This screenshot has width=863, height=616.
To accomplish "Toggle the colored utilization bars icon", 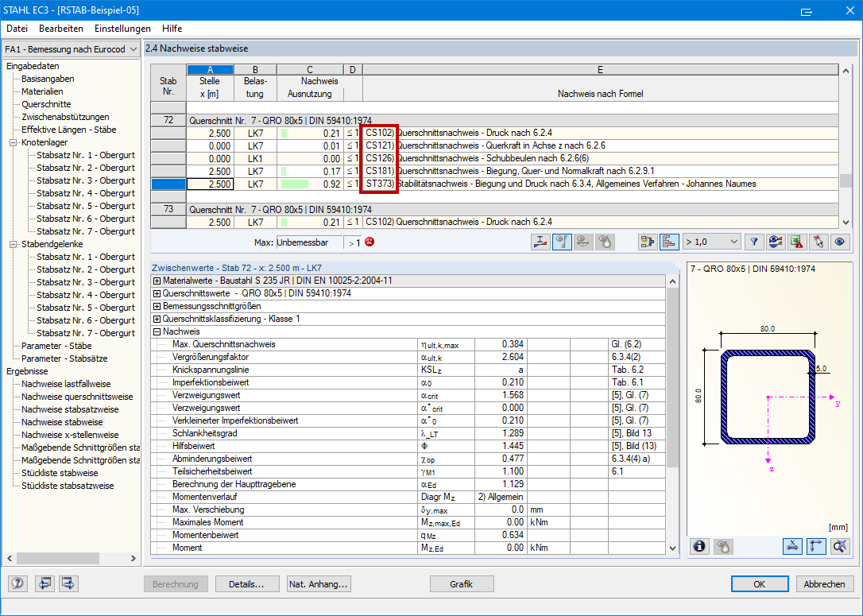I will point(669,242).
